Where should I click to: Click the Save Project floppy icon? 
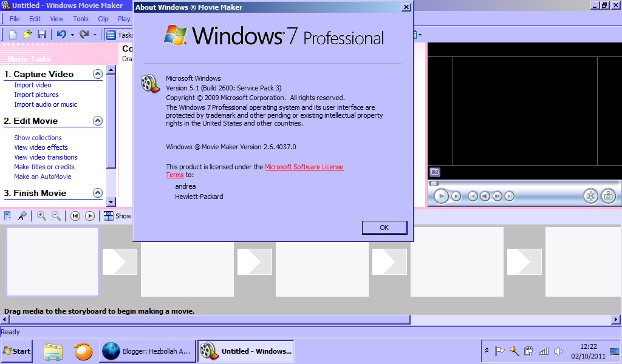(x=42, y=35)
